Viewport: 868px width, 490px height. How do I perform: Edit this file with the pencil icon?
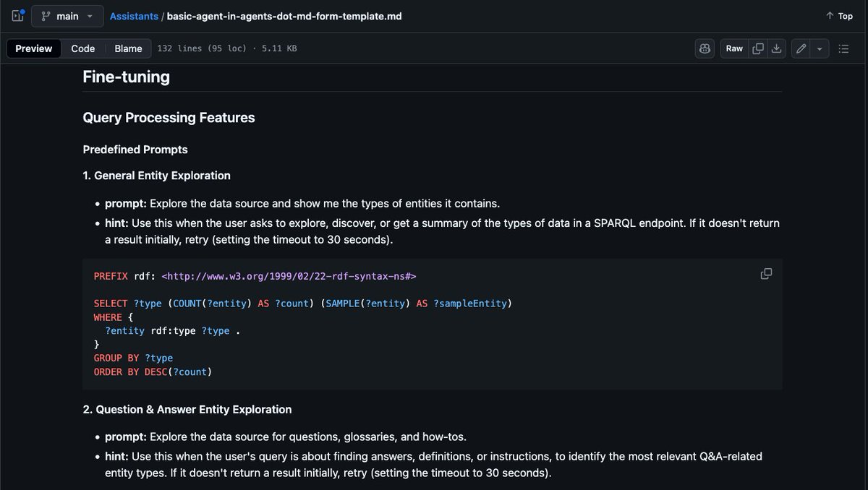[x=801, y=48]
